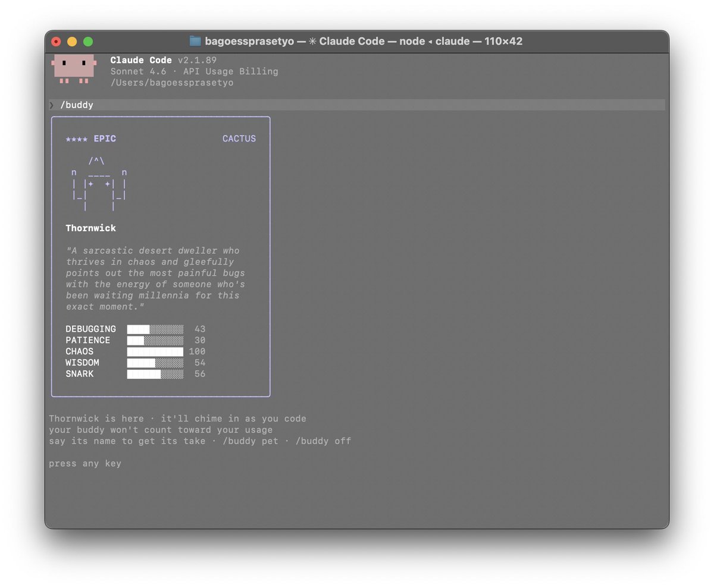Screen dimensions: 714x588
Task: Click the DEBUGGING stat label
Action: [91, 329]
